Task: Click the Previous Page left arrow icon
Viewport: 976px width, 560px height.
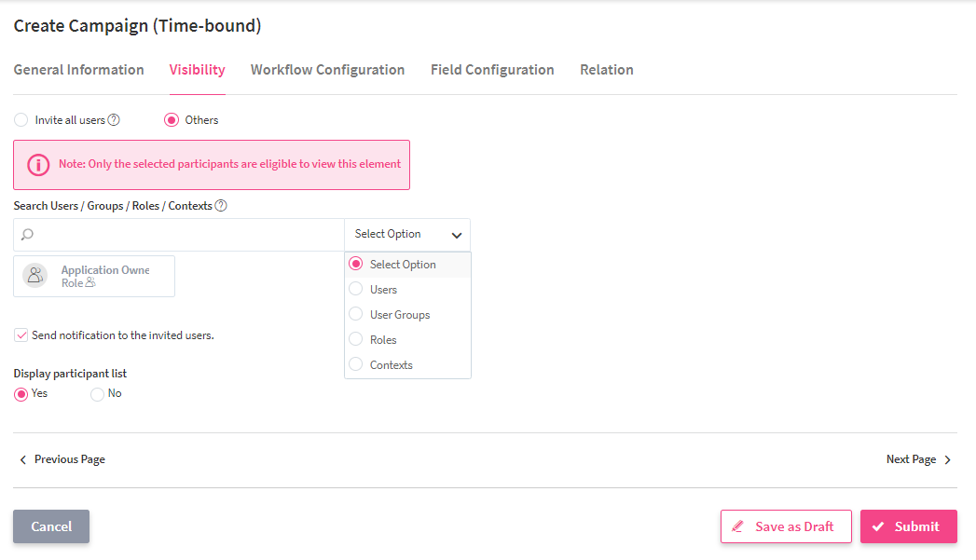Action: click(x=23, y=459)
